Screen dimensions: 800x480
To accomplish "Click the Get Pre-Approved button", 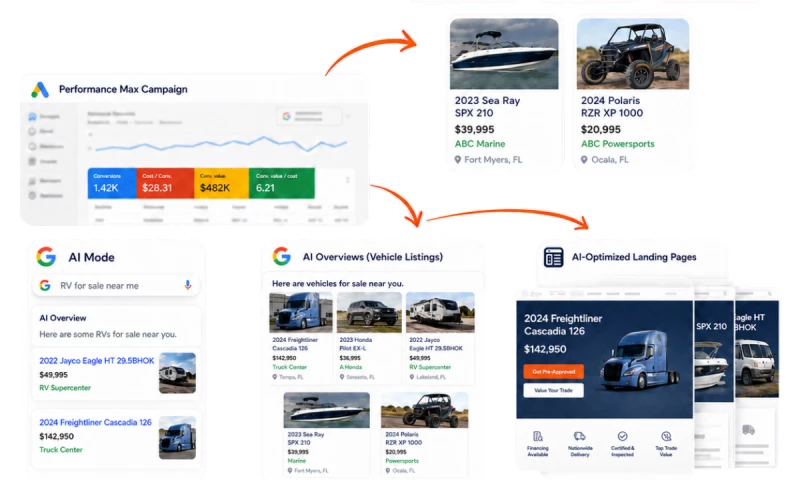I will click(x=554, y=371).
